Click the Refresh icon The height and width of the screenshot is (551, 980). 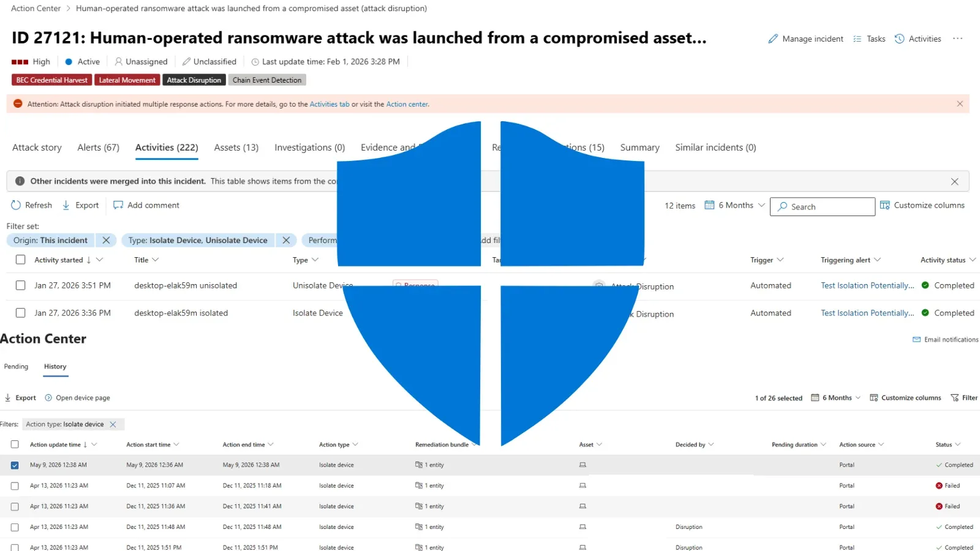(x=16, y=205)
